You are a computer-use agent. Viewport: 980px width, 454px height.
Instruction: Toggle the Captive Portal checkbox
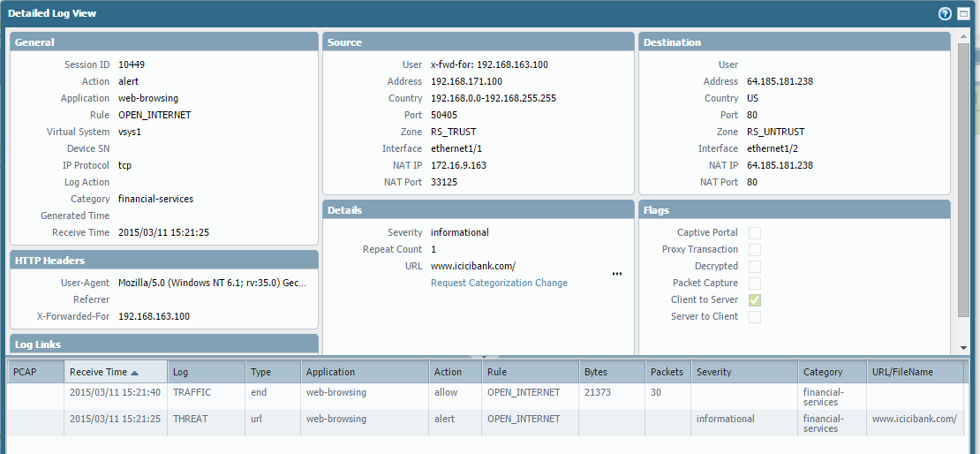pos(755,233)
